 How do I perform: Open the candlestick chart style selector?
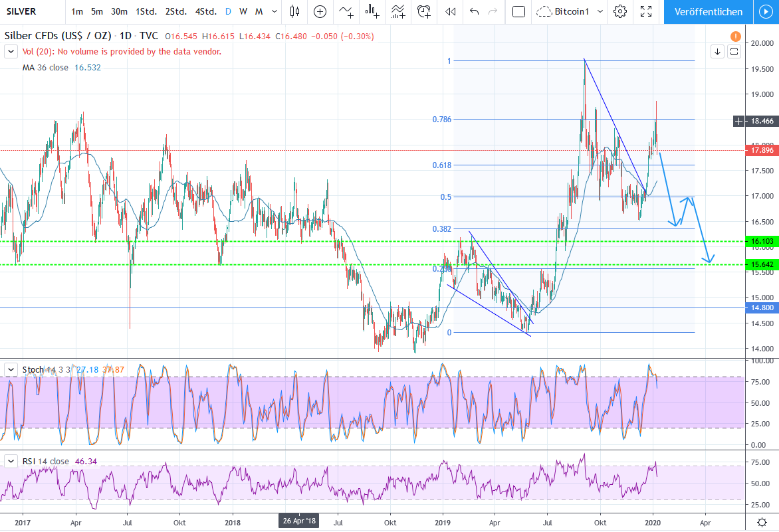[x=295, y=11]
